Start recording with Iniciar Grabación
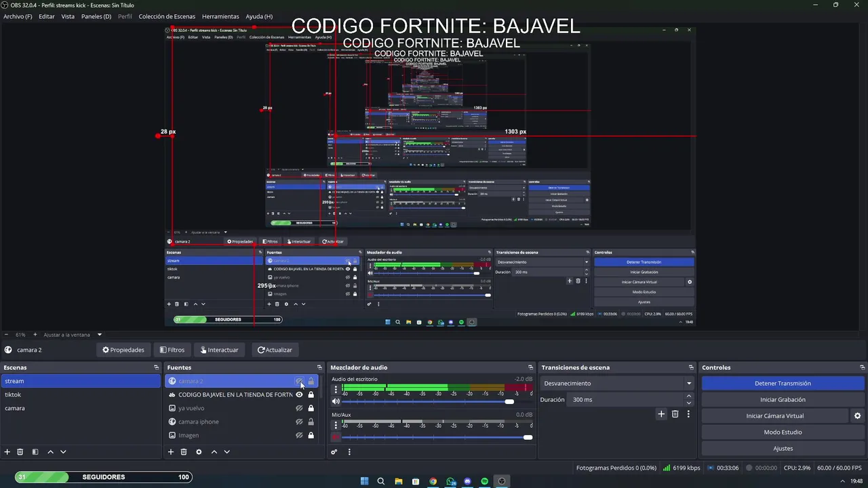This screenshot has width=868, height=488. [x=783, y=400]
